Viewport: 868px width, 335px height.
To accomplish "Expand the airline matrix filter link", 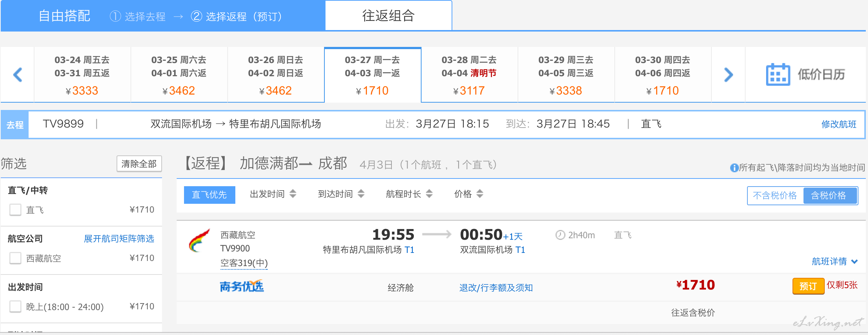I will [x=119, y=239].
